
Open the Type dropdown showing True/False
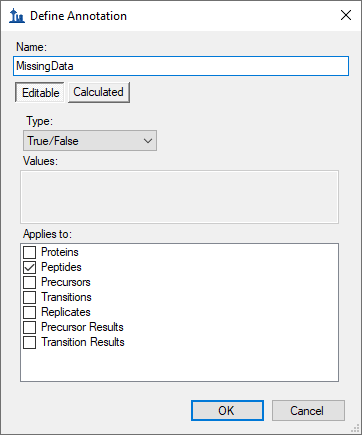(90, 141)
